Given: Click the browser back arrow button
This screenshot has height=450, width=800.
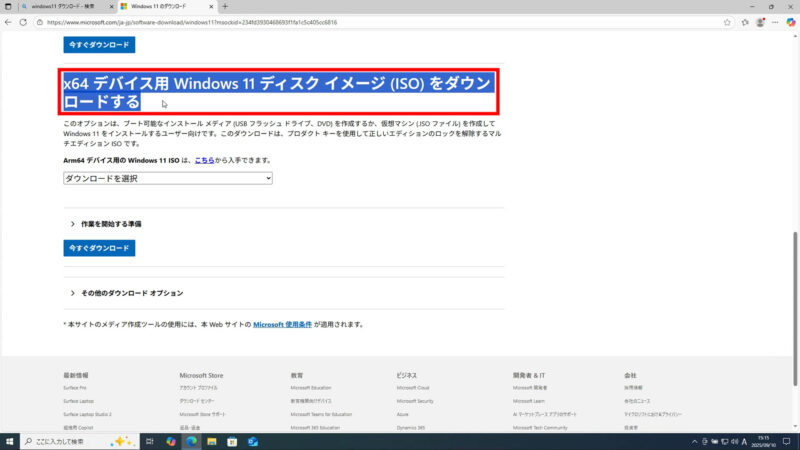Looking at the screenshot, I should 9,21.
